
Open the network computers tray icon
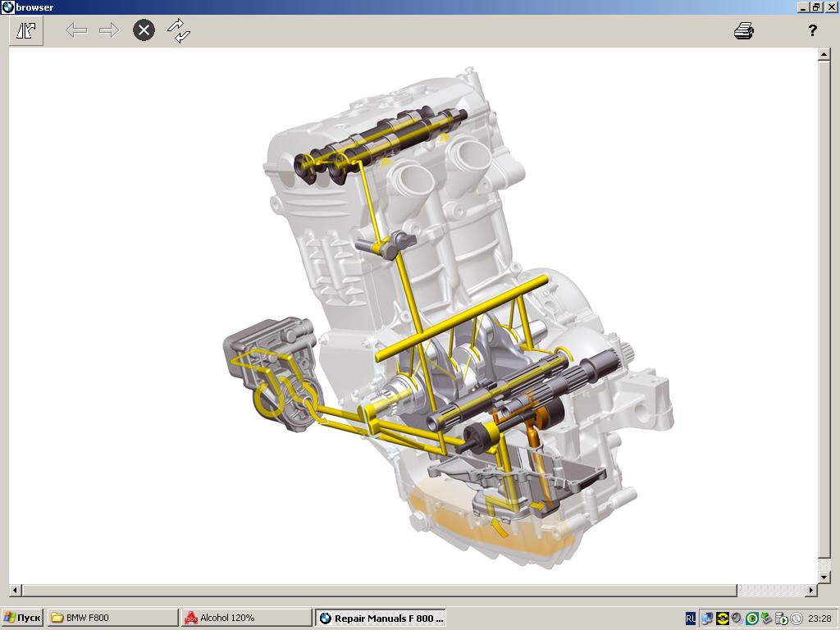coord(707,619)
